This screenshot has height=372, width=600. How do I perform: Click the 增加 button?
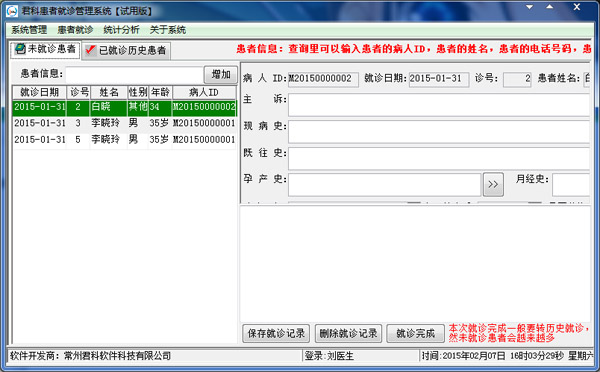click(x=221, y=74)
